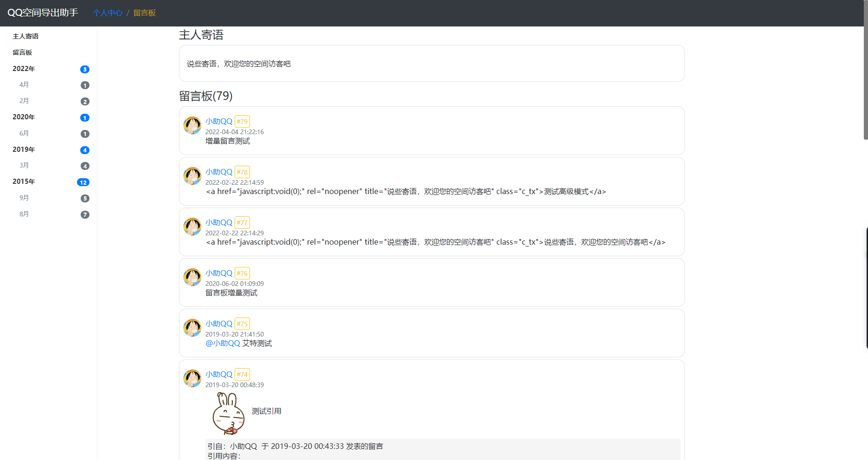Click the blue count badge 4 beside 2019年
This screenshot has height=460, width=868.
[x=85, y=150]
